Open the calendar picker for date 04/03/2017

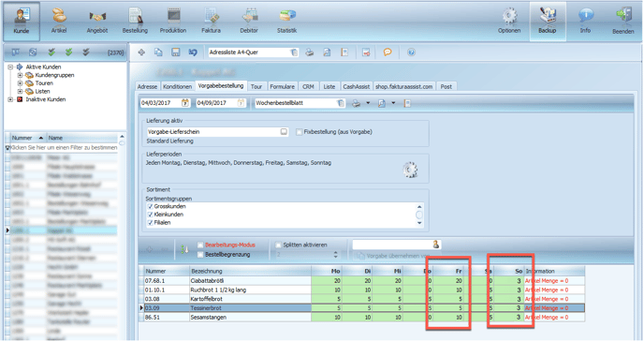[185, 103]
